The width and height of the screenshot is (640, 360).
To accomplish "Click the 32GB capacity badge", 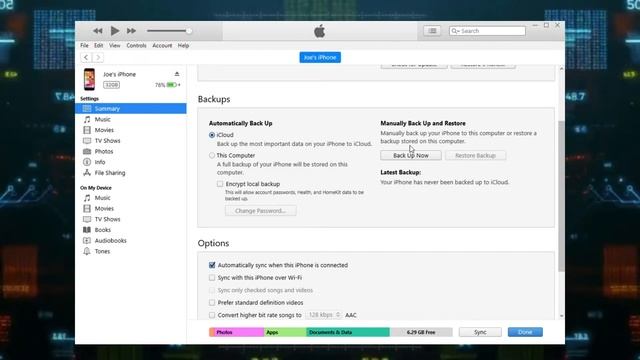I will point(111,85).
